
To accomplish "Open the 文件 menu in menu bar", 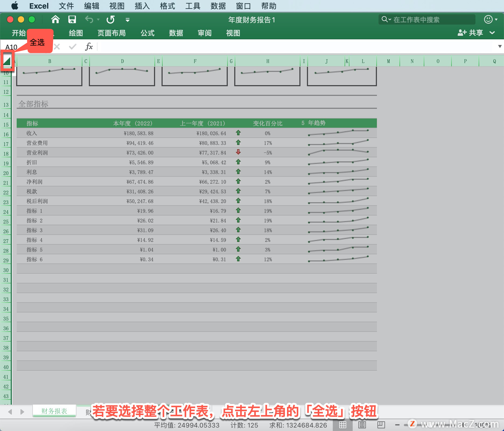I will pyautogui.click(x=66, y=6).
